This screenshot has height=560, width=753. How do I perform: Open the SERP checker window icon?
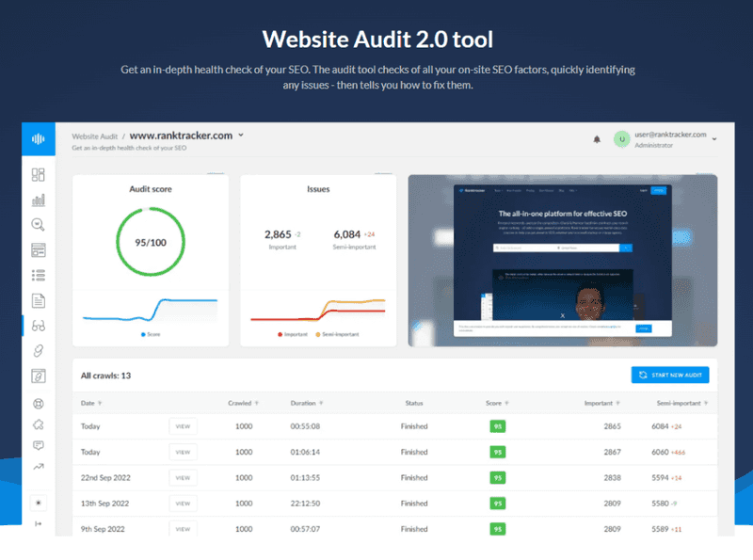point(39,250)
